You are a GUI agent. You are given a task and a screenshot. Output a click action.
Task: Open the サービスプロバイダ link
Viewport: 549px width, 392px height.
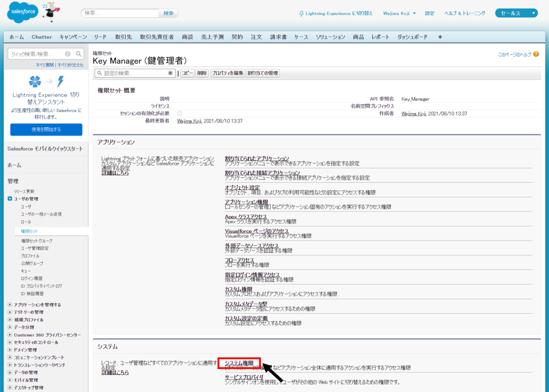pos(244,377)
